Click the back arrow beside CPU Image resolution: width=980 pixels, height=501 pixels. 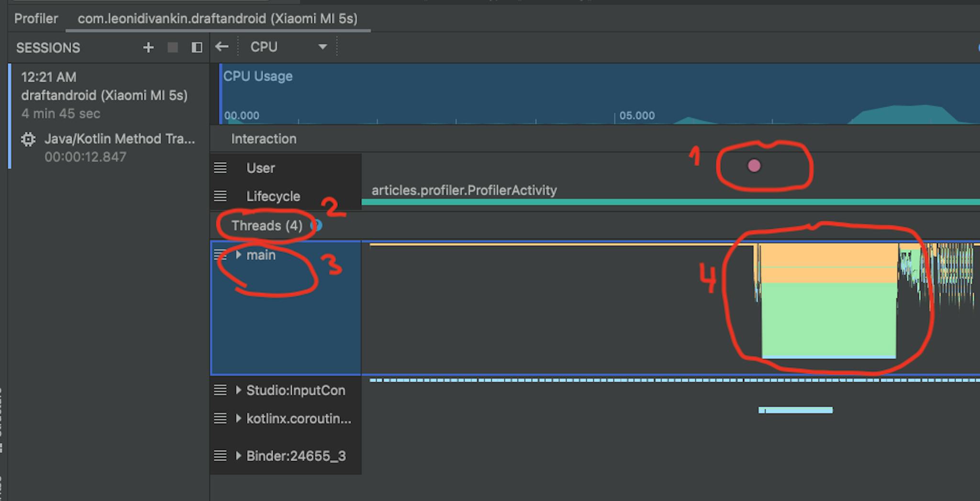coord(222,46)
